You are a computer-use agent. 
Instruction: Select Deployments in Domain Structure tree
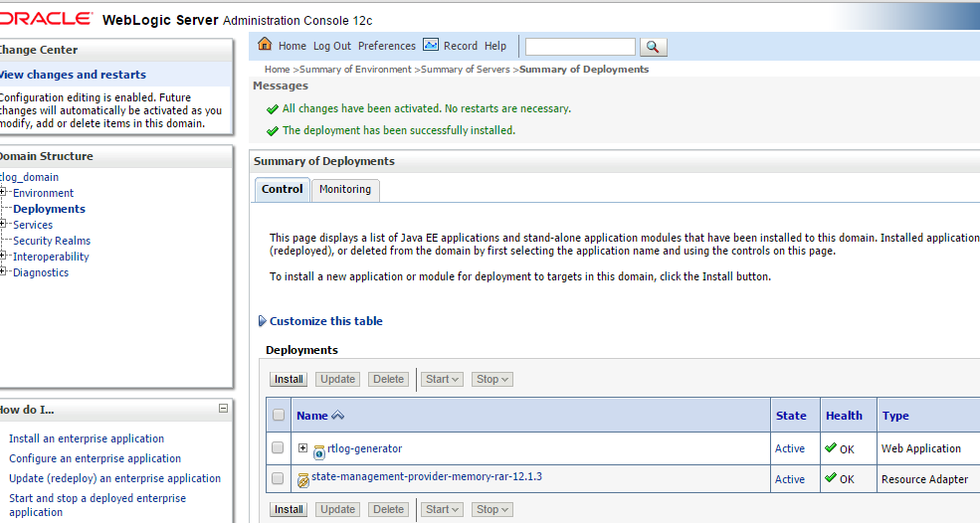tap(49, 209)
